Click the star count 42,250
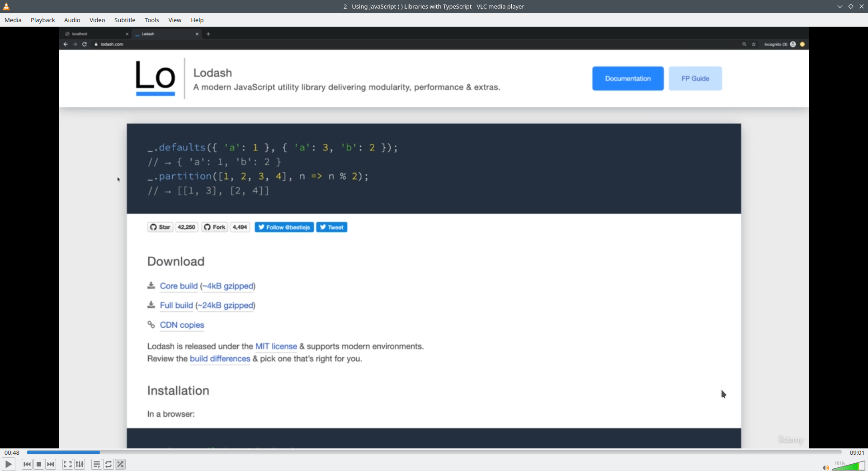868x471 pixels. (x=186, y=227)
